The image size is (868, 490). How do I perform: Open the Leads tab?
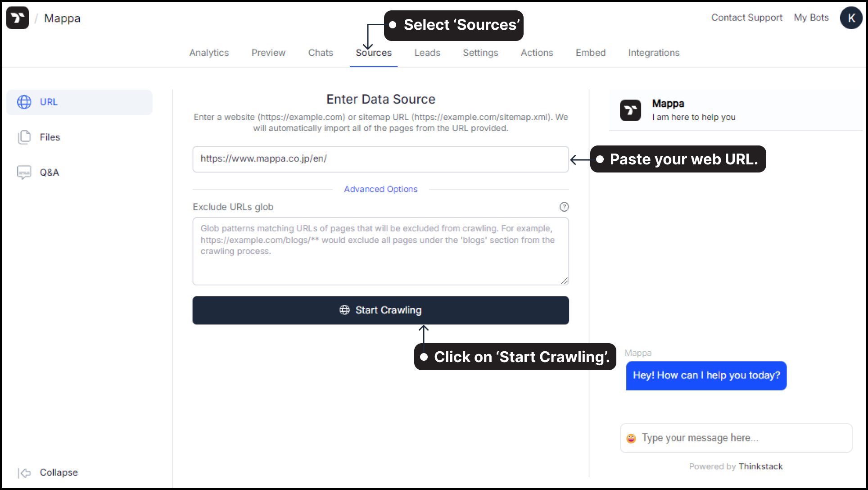427,53
